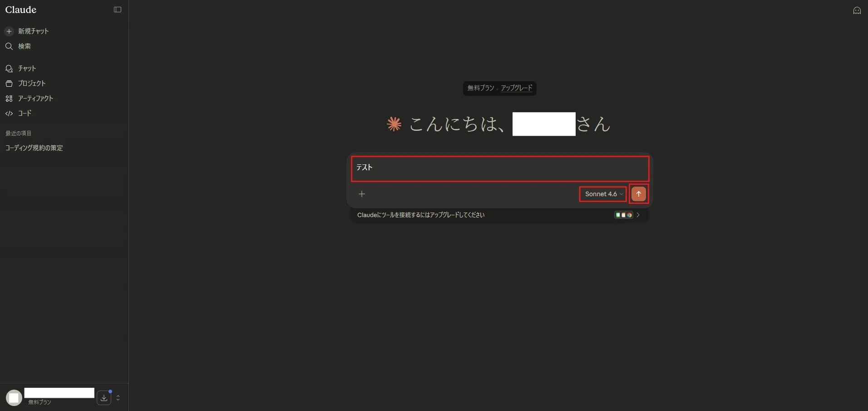
Task: Open the Sonnet 4.6 model dropdown
Action: tap(603, 194)
